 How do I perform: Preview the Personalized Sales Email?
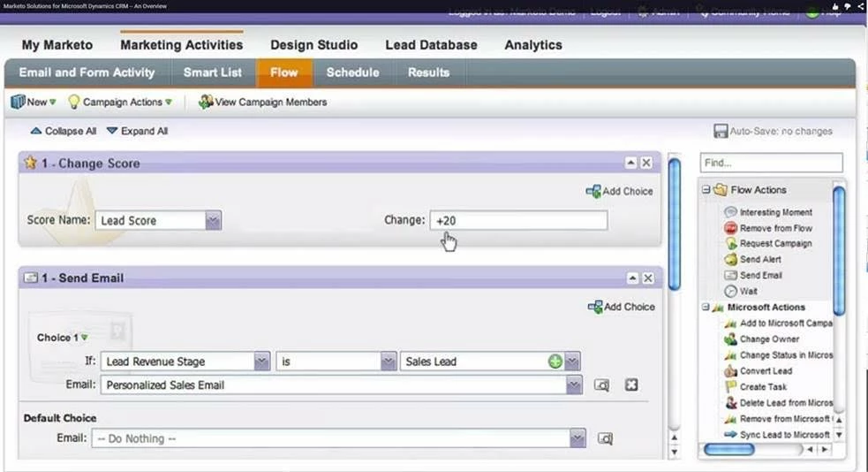(601, 385)
